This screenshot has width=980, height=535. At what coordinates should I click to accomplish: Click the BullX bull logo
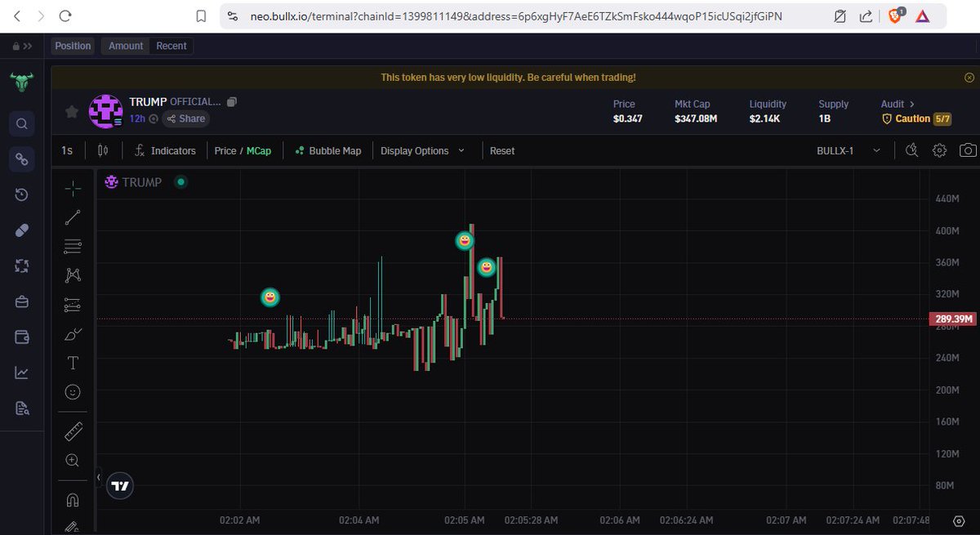coord(21,82)
